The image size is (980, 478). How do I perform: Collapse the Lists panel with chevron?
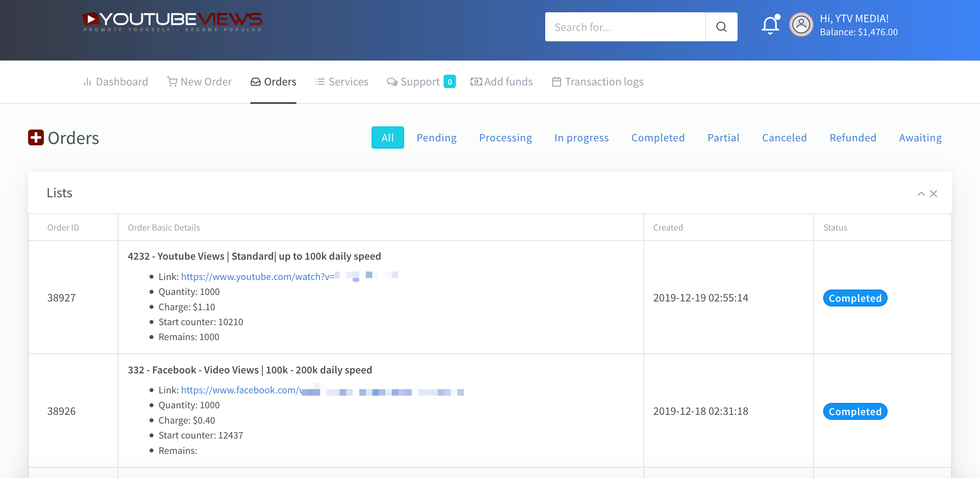[x=921, y=194]
